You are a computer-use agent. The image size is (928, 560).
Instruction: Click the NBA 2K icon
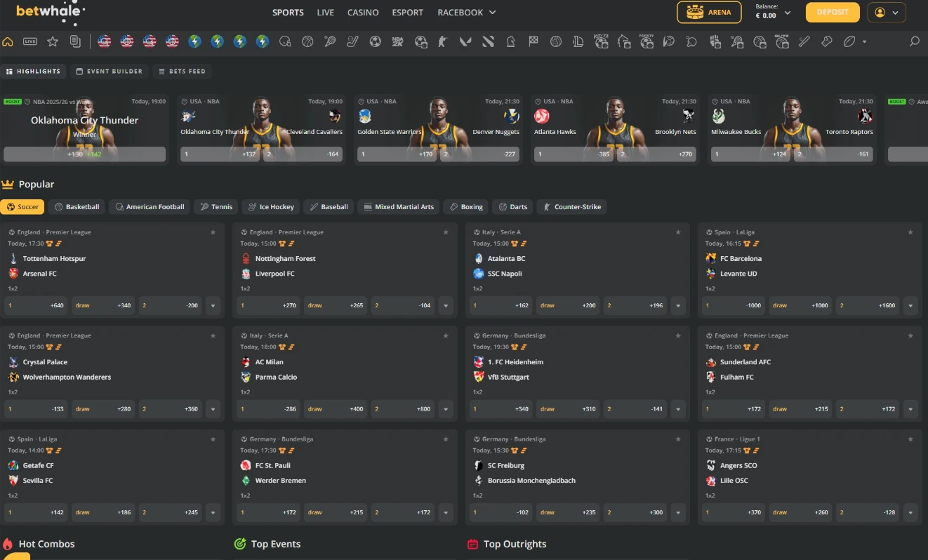tap(397, 42)
